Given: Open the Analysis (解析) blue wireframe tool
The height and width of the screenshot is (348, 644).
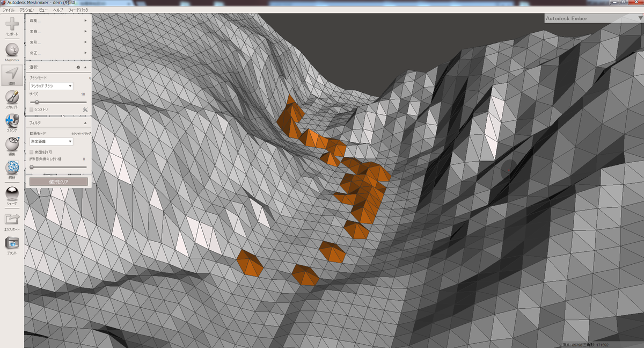Looking at the screenshot, I should 12,168.
